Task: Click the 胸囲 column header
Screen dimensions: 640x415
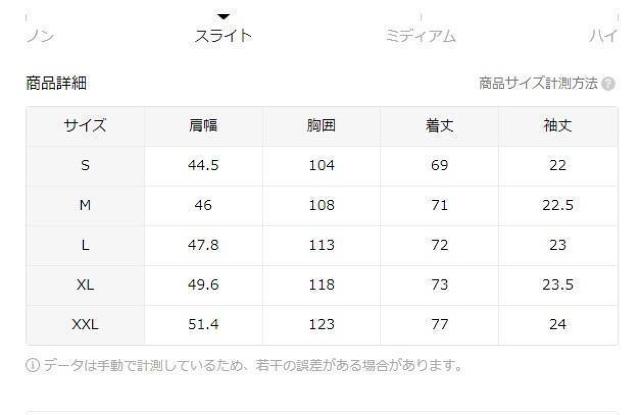Action: click(323, 125)
